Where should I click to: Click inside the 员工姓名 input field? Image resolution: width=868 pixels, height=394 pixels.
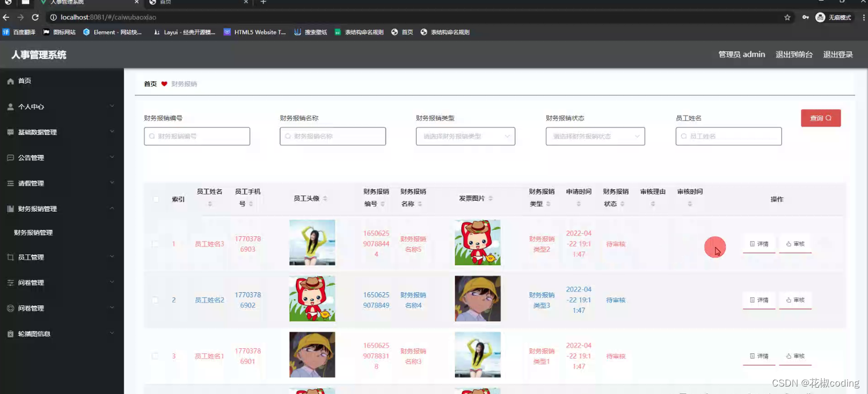[x=728, y=136]
